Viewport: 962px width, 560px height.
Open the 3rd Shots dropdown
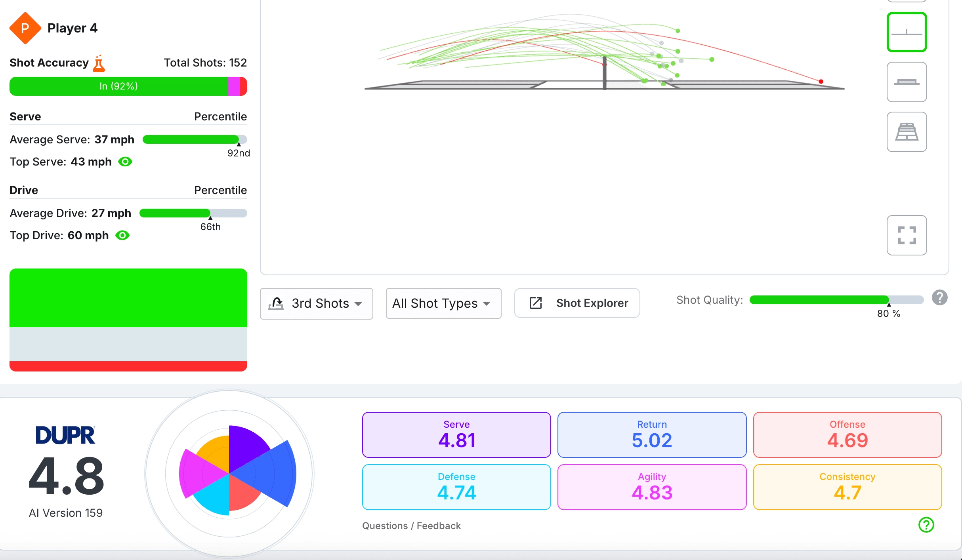point(316,303)
